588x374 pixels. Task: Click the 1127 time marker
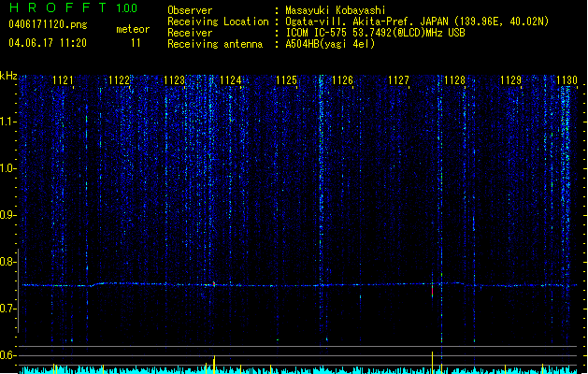(x=398, y=80)
